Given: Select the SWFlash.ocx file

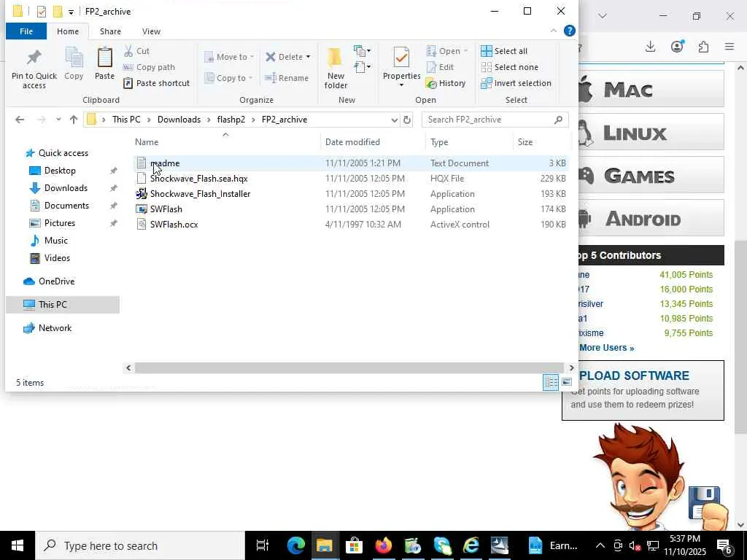Looking at the screenshot, I should [174, 225].
